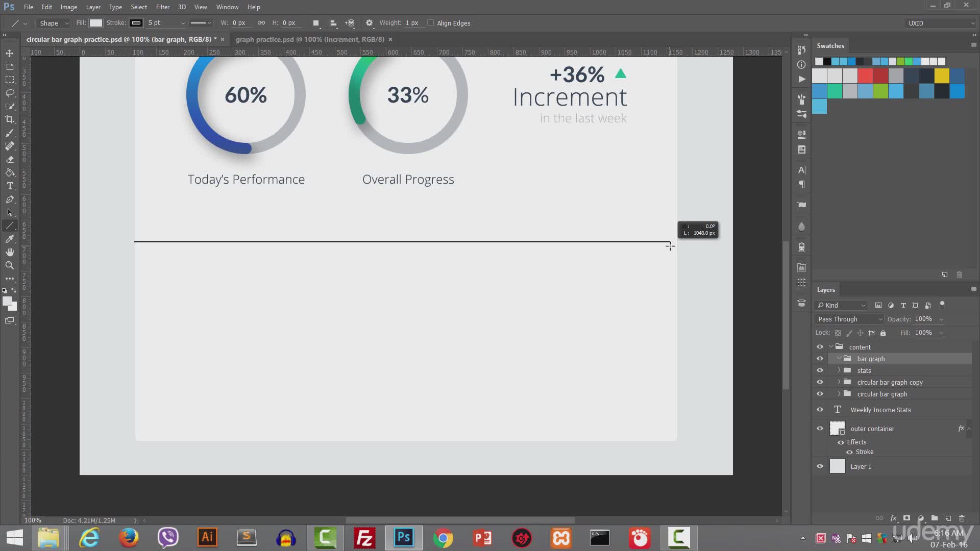This screenshot has width=980, height=551.
Task: Hide the content group layer
Action: coord(820,347)
